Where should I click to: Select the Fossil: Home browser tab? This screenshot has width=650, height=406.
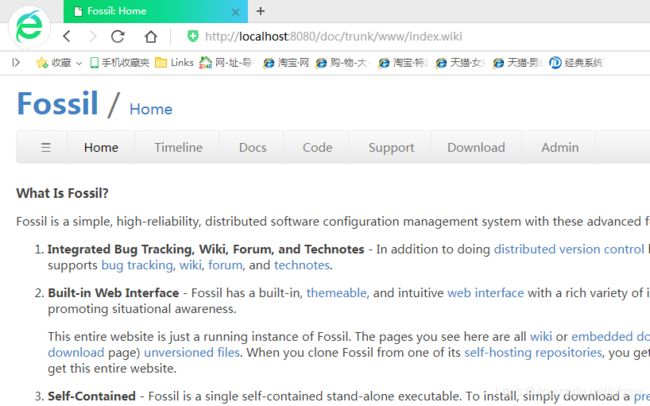point(155,11)
